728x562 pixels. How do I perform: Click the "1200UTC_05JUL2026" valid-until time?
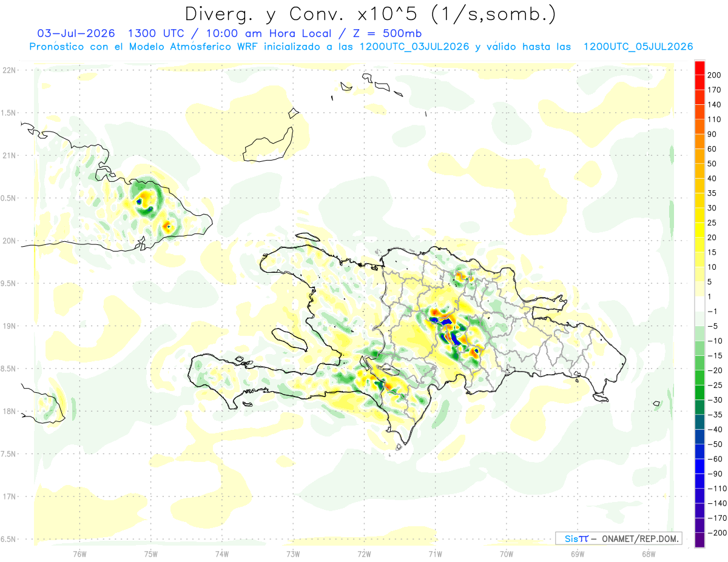pos(638,47)
